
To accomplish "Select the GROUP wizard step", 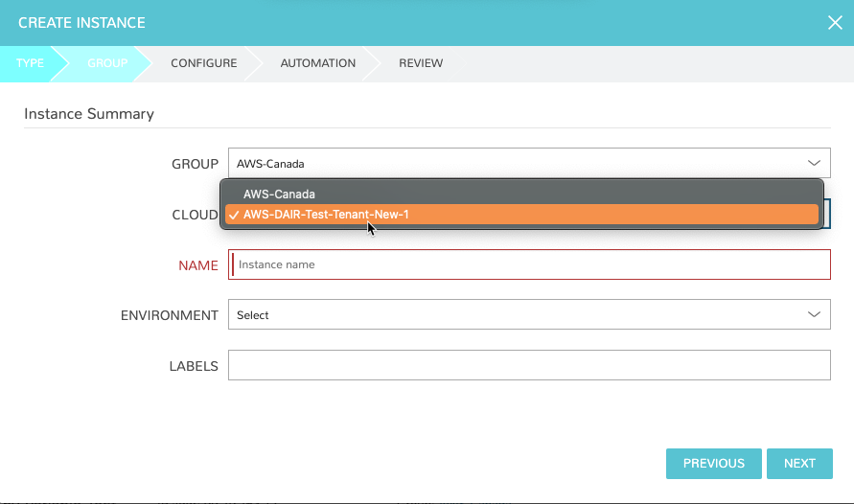I will coord(107,63).
